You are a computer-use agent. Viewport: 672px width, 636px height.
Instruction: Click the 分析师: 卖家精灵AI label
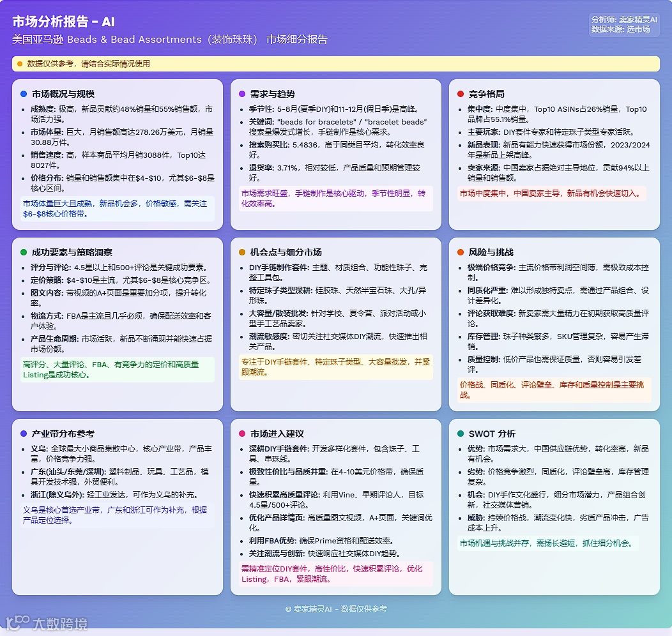point(624,20)
